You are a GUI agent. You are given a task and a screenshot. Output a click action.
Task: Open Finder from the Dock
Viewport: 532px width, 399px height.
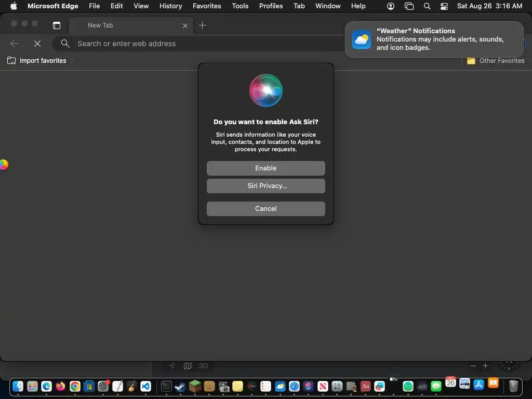point(18,386)
